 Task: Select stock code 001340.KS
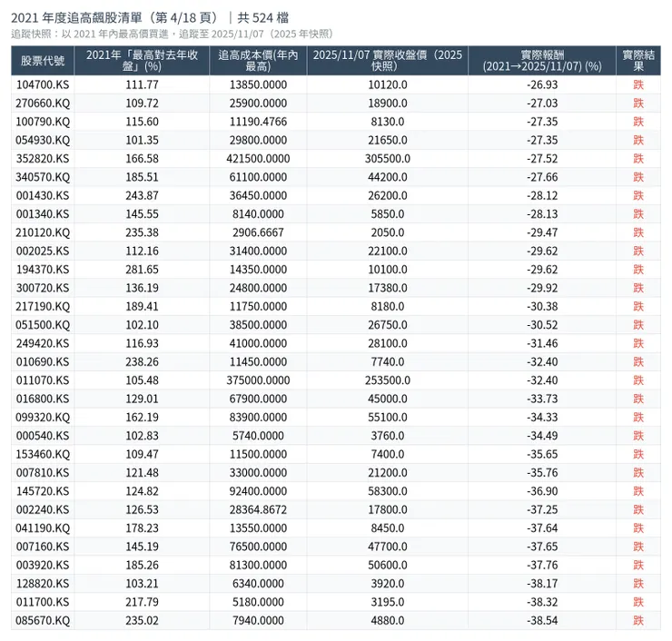[43, 213]
